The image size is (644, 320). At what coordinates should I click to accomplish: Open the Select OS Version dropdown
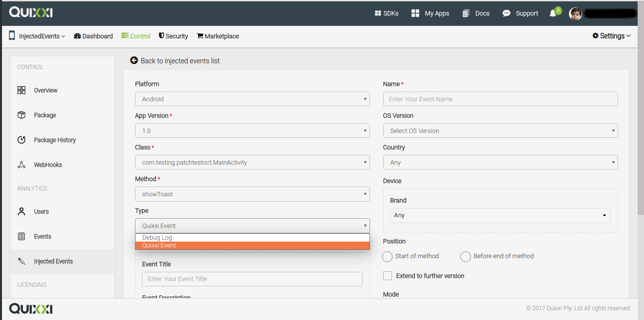500,131
